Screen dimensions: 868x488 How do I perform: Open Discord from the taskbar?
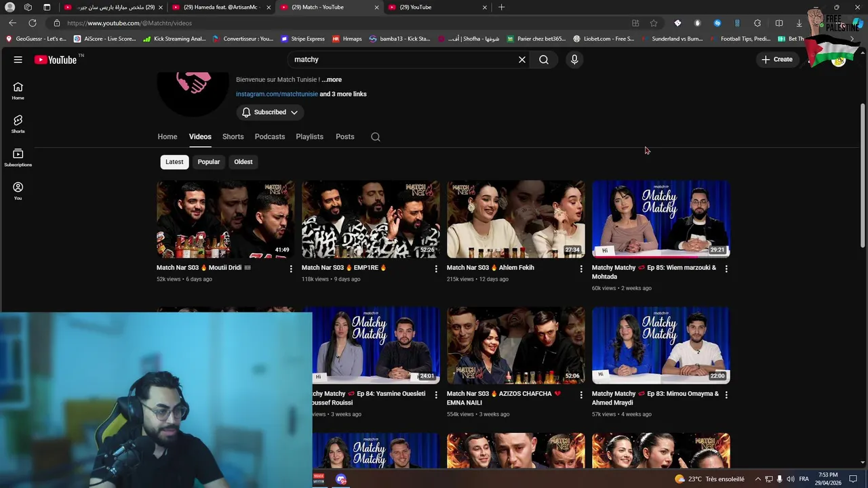point(341,479)
